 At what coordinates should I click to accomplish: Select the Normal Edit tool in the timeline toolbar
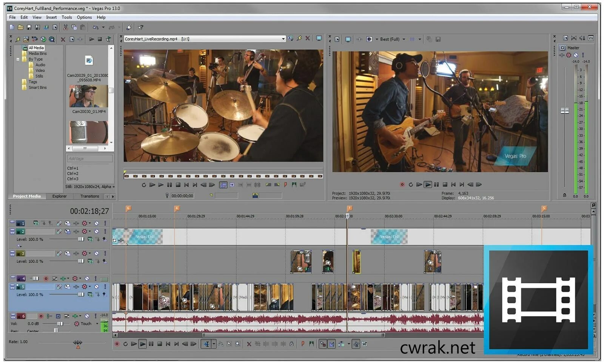pyautogui.click(x=206, y=344)
